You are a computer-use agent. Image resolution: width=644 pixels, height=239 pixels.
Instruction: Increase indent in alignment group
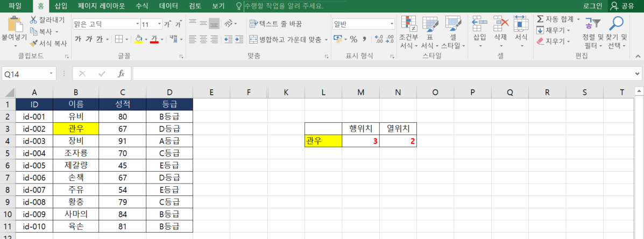[240, 39]
